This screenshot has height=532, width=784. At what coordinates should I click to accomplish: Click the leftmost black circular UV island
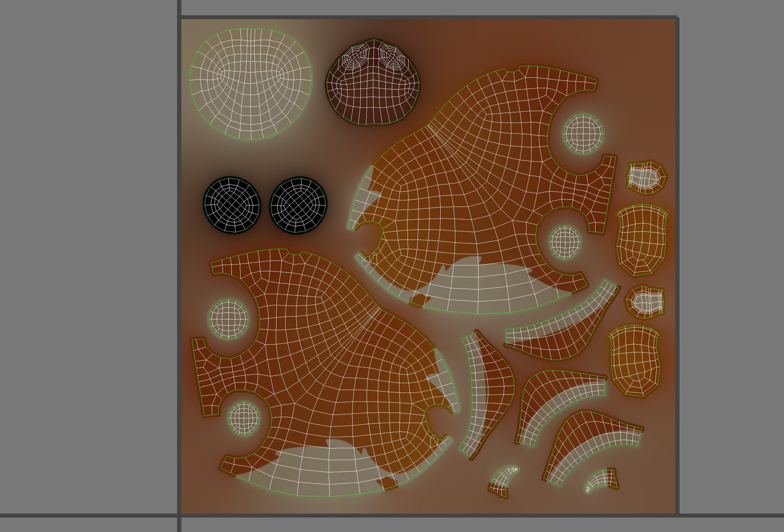pos(231,205)
